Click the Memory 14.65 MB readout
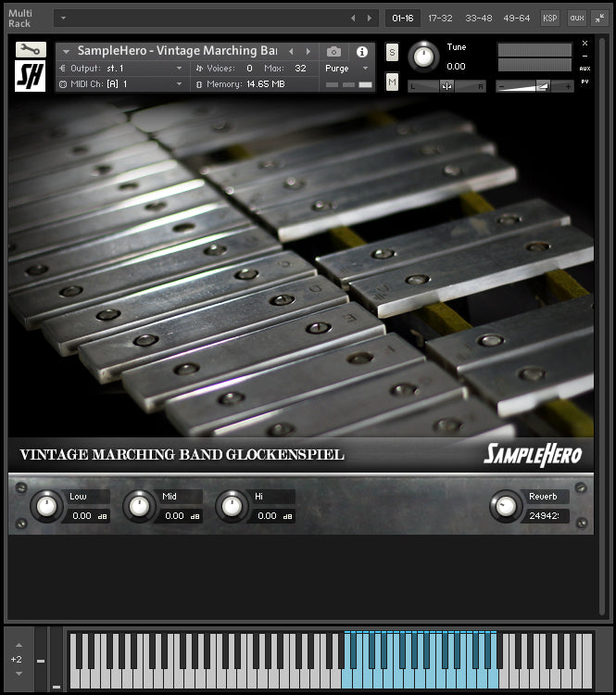616x695 pixels. 266,84
